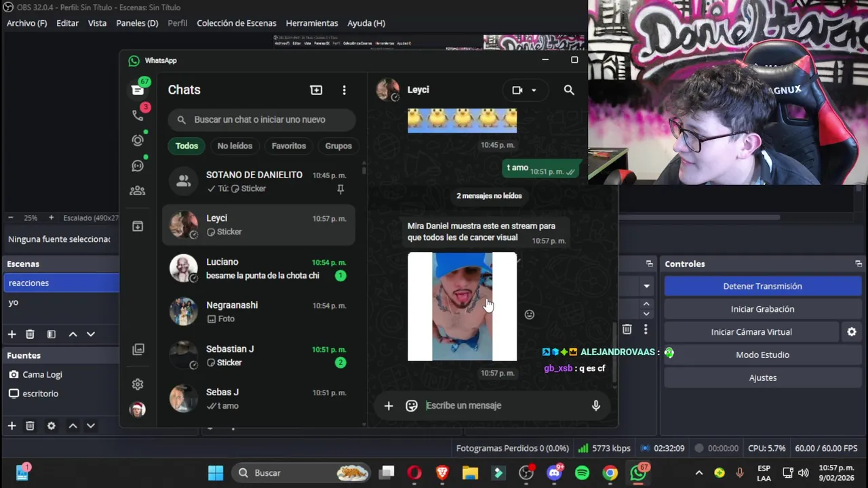The height and width of the screenshot is (488, 868).
Task: Search within the Leyci conversation
Action: 569,90
